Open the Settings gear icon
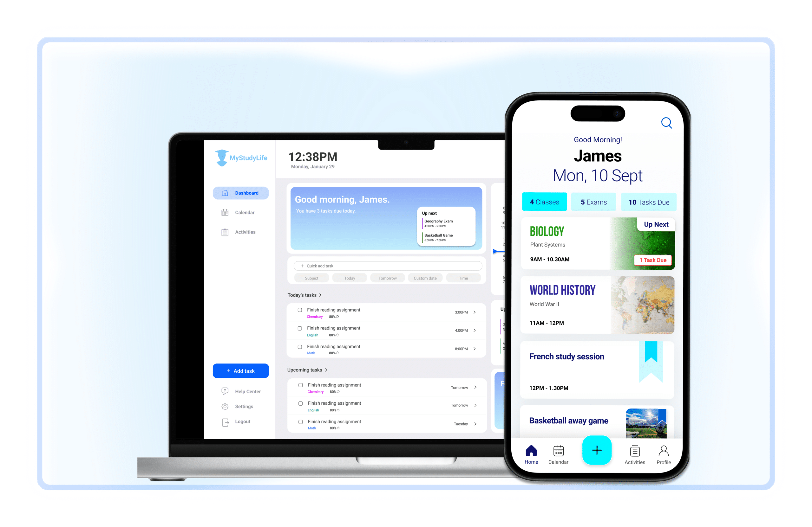 (225, 406)
